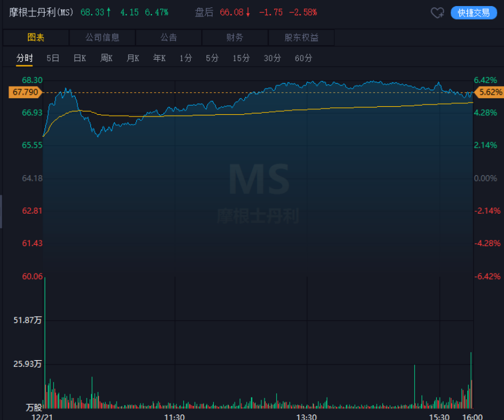Switch chart to 5日 view

[x=53, y=59]
